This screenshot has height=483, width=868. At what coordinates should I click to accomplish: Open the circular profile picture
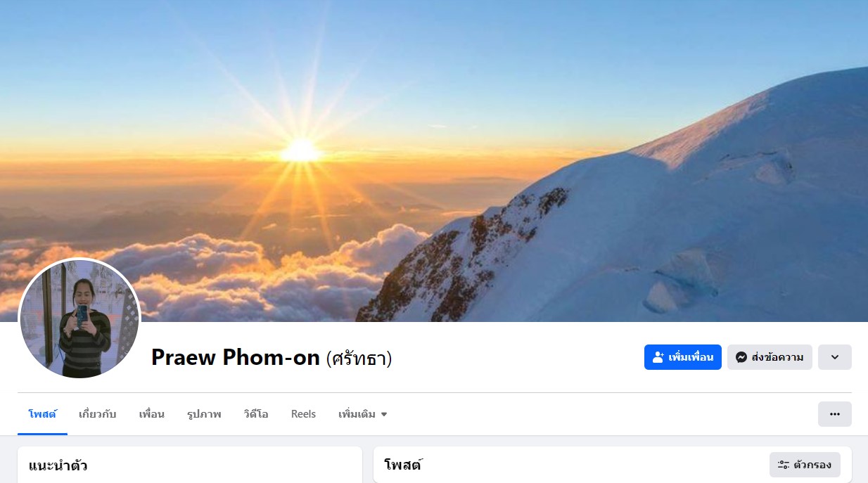(79, 318)
